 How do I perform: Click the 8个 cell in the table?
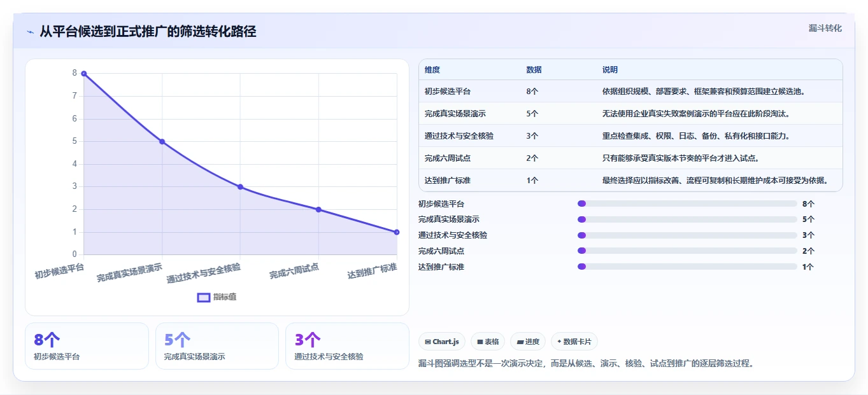tap(532, 92)
